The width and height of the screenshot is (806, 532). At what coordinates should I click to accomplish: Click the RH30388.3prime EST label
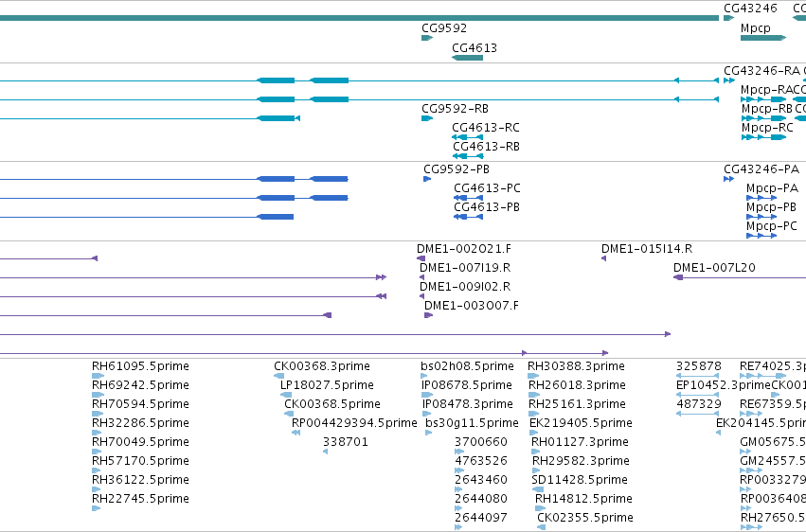pyautogui.click(x=576, y=366)
